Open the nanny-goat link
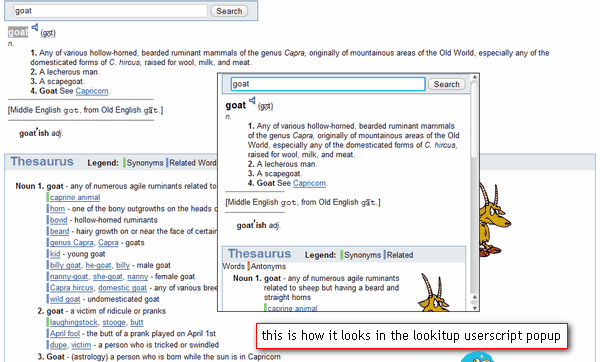The height and width of the screenshot is (362, 600). pos(69,276)
